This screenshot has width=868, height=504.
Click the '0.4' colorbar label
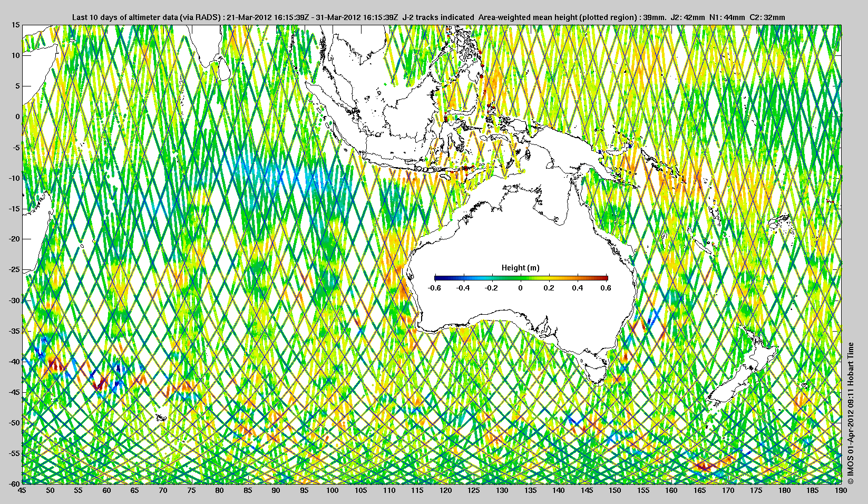(x=577, y=288)
